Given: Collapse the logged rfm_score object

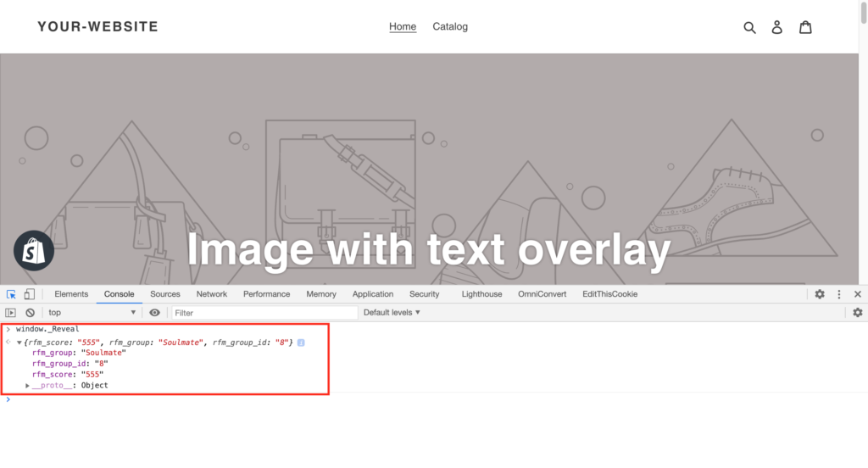Looking at the screenshot, I should [19, 343].
